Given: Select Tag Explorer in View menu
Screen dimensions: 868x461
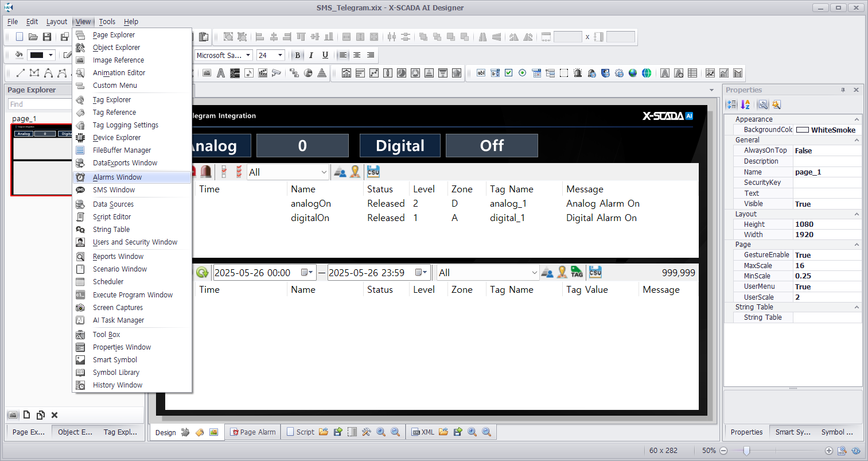Looking at the screenshot, I should 132,100.
